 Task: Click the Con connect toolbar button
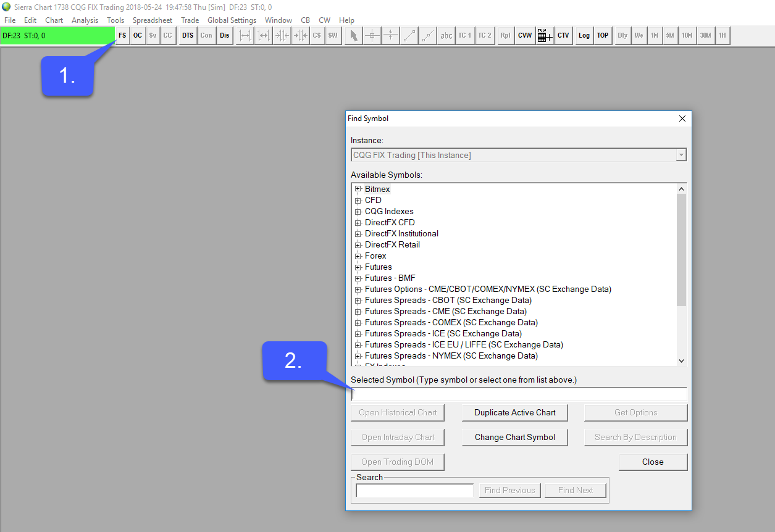(206, 36)
